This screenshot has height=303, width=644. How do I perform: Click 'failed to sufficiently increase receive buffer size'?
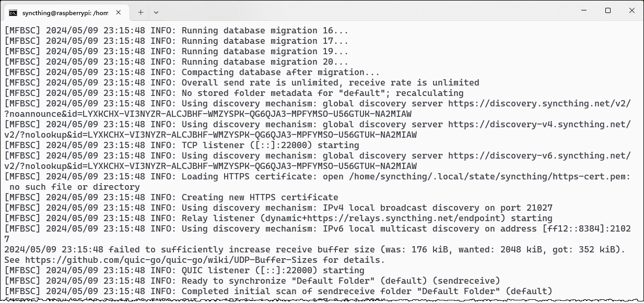241,249
